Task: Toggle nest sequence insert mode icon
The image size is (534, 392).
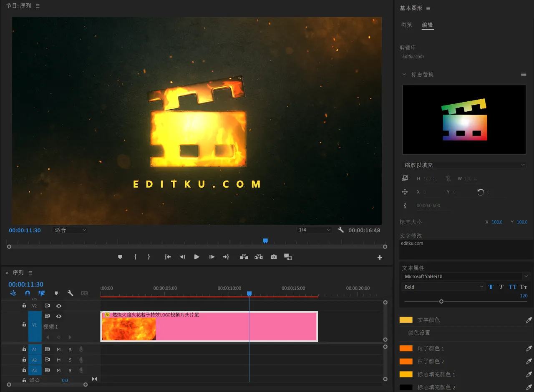Action: coord(13,293)
